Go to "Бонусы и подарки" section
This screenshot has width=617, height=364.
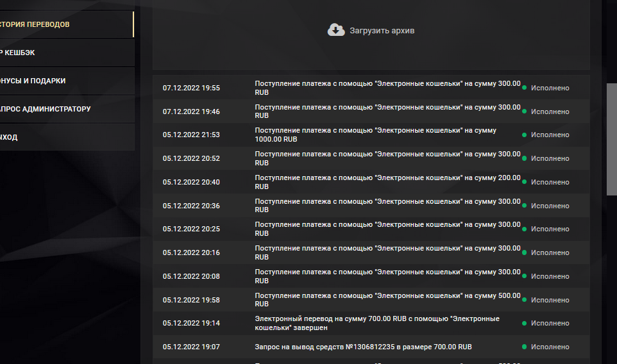click(x=67, y=81)
